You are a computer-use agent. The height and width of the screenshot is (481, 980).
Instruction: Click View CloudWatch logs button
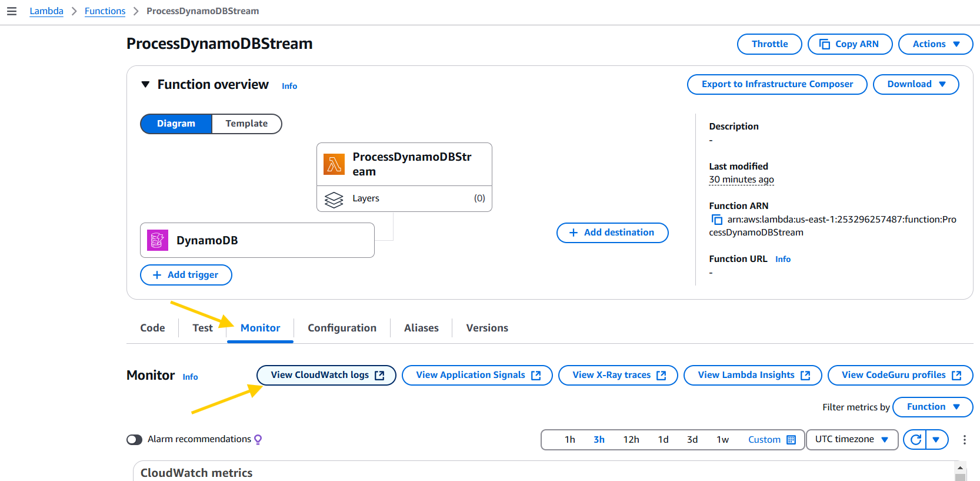326,375
